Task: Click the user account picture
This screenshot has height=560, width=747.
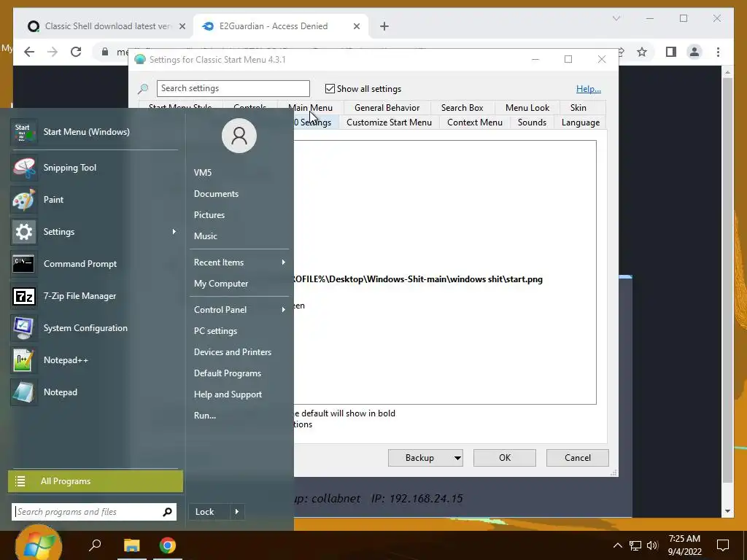Action: (239, 136)
